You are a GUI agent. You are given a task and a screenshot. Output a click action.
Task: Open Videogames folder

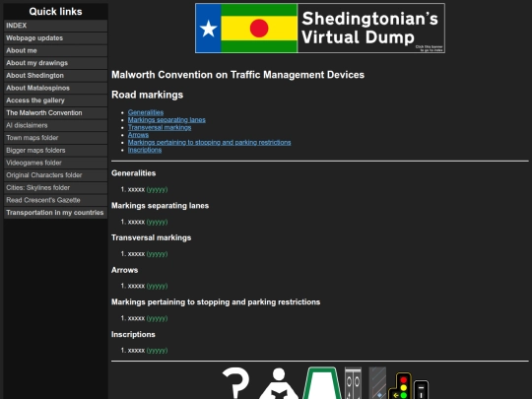[55, 163]
